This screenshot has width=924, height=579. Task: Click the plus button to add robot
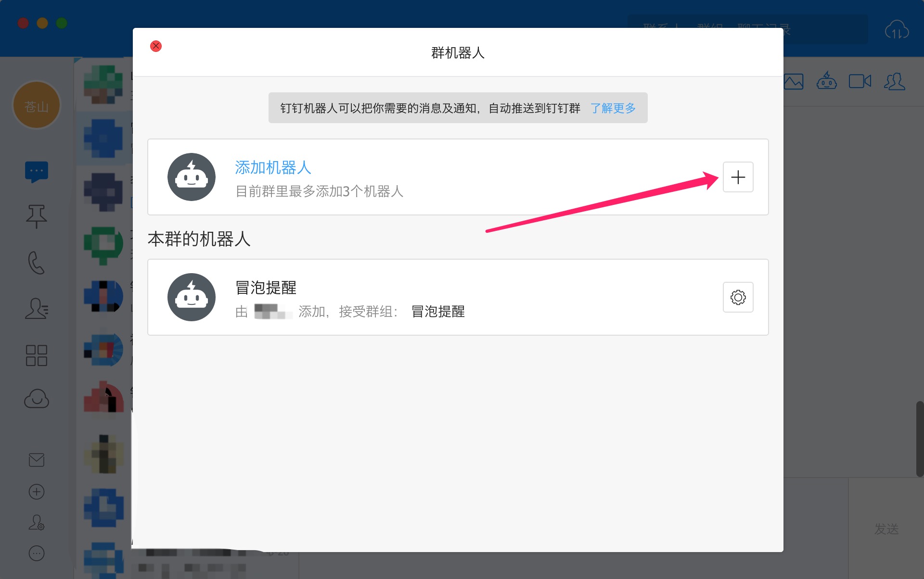738,177
